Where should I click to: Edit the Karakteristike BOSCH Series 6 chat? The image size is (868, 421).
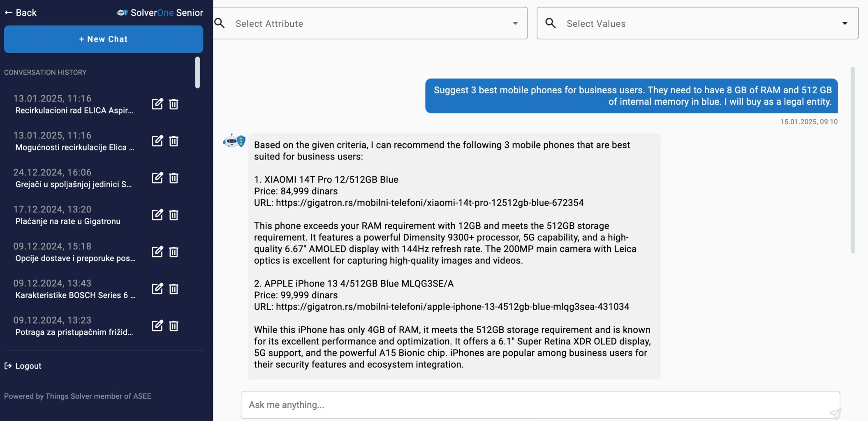[157, 289]
